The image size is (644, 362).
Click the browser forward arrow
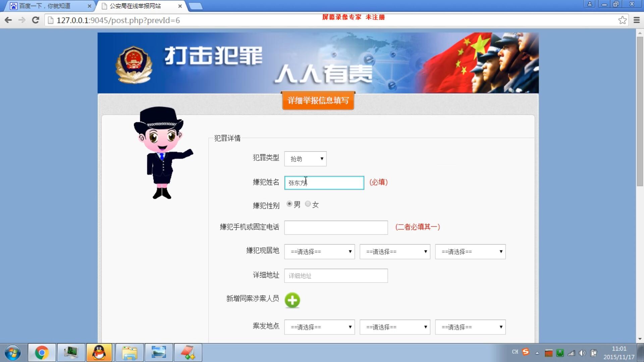tap(22, 20)
